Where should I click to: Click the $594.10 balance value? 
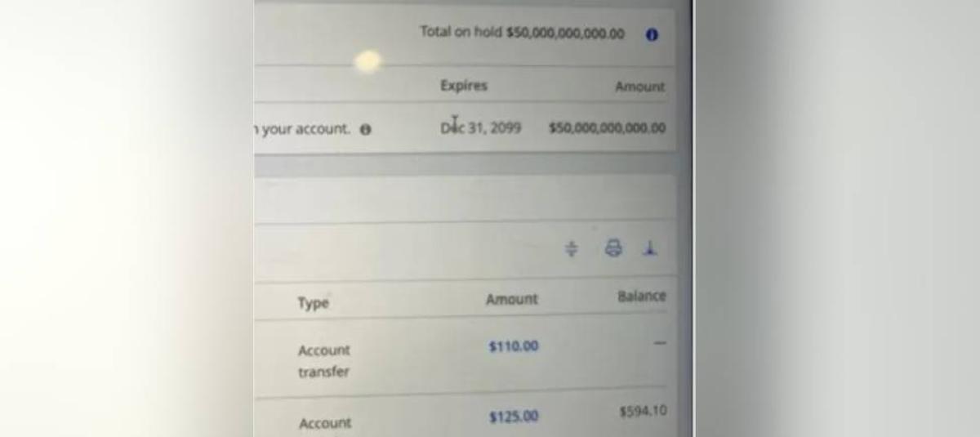pos(644,411)
